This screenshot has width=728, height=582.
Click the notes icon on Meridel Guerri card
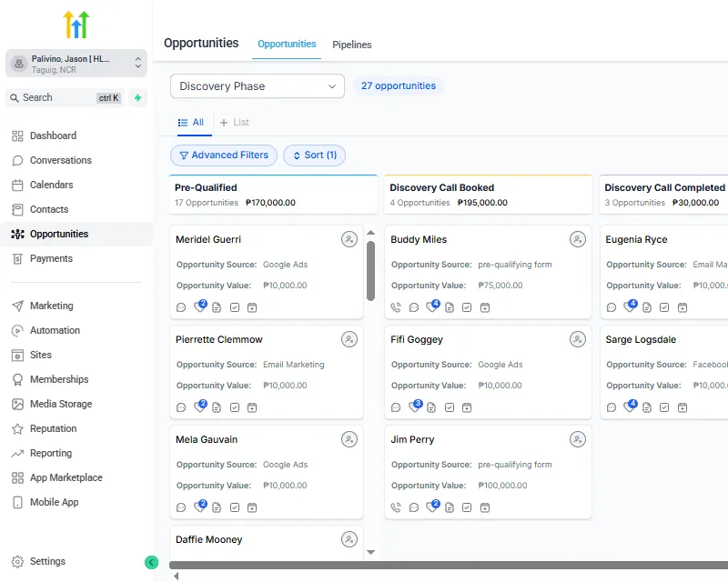217,307
